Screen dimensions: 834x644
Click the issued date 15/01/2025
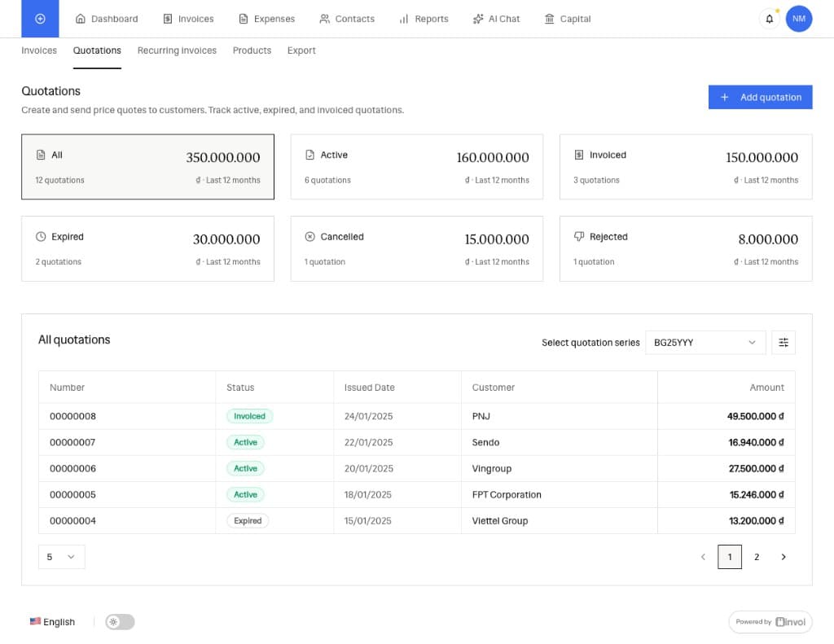367,520
